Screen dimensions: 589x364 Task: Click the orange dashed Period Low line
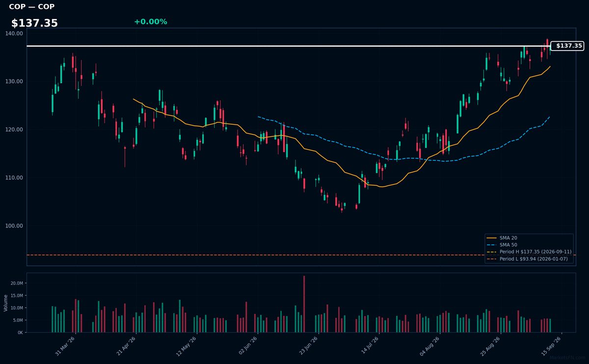tap(301, 255)
